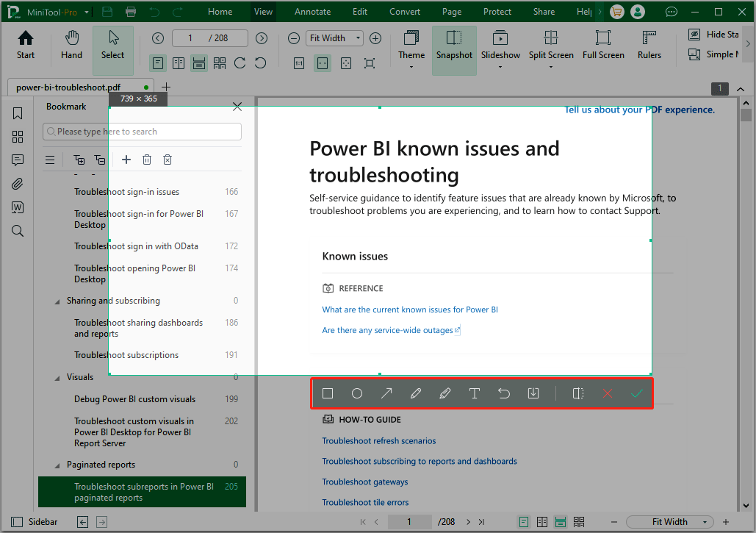756x533 pixels.
Task: Switch to the Edit tab
Action: click(x=360, y=12)
